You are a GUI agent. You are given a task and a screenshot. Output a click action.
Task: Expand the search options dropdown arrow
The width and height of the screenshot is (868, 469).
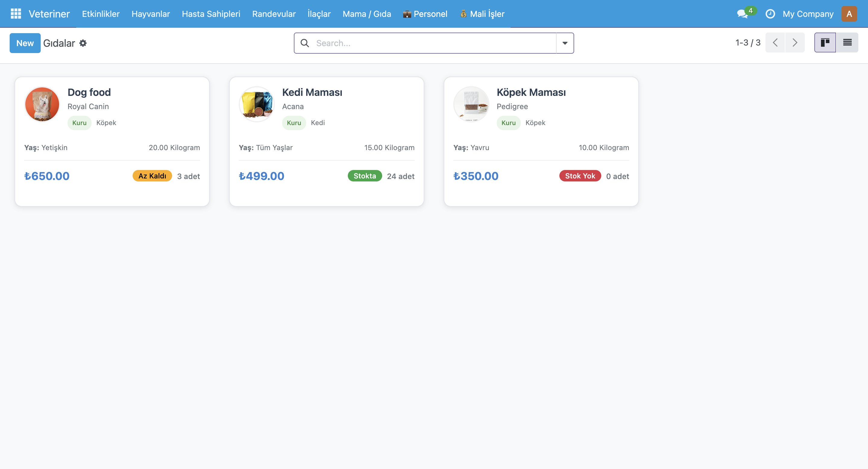pos(565,43)
